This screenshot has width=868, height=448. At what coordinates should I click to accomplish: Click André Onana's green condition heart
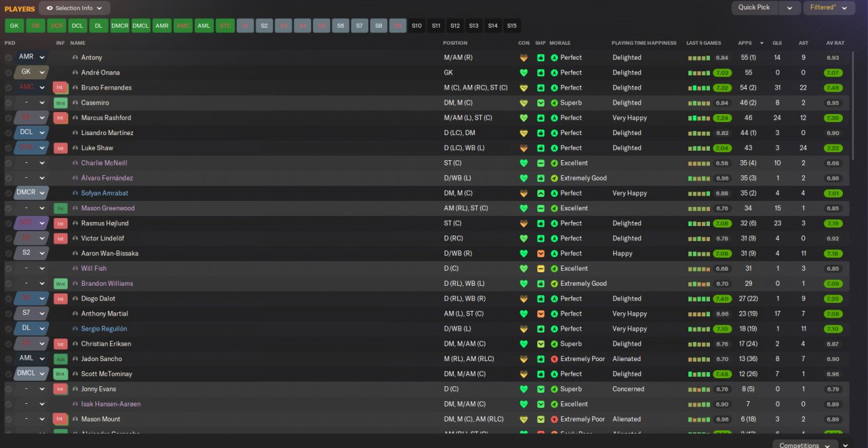[523, 73]
